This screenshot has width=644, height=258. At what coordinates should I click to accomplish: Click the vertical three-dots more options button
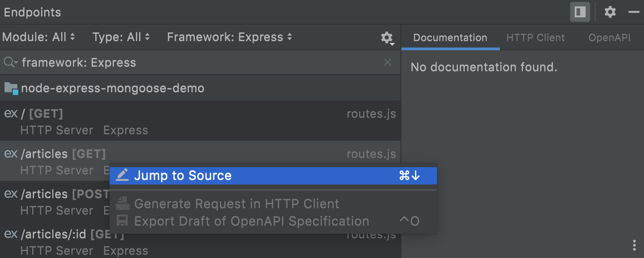(x=634, y=245)
